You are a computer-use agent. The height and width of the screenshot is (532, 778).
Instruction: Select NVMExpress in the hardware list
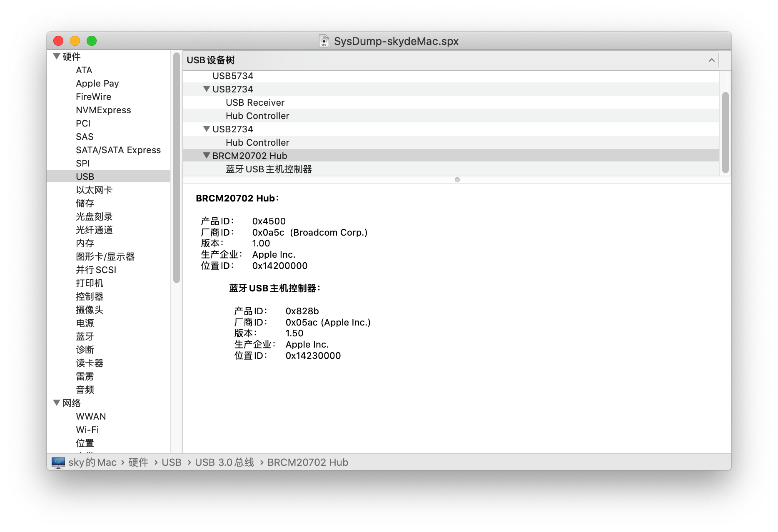click(103, 110)
